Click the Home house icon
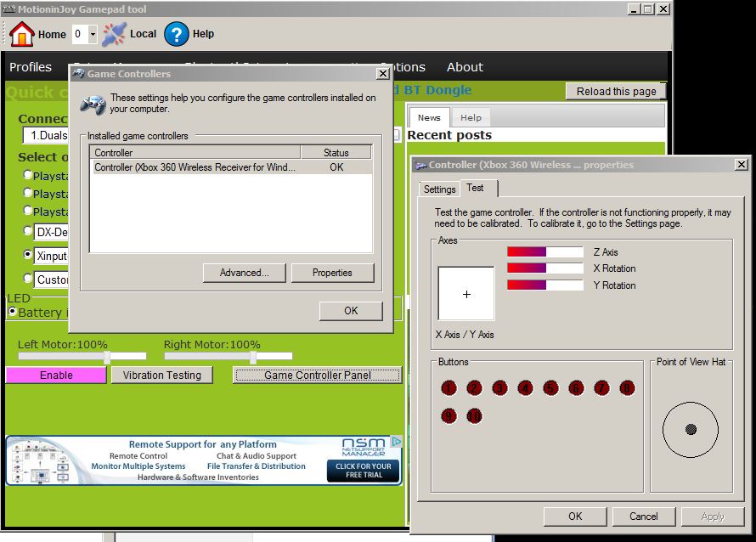This screenshot has height=542, width=756. pyautogui.click(x=22, y=34)
